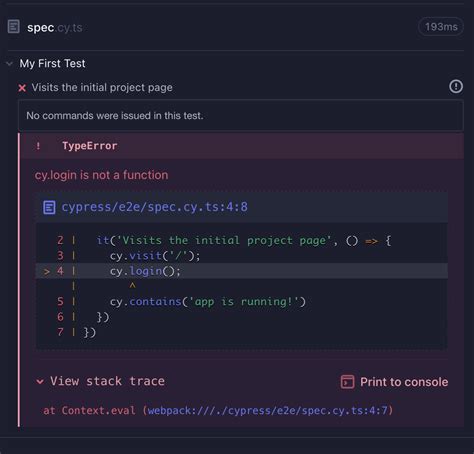Click the code frame file icon

49,207
